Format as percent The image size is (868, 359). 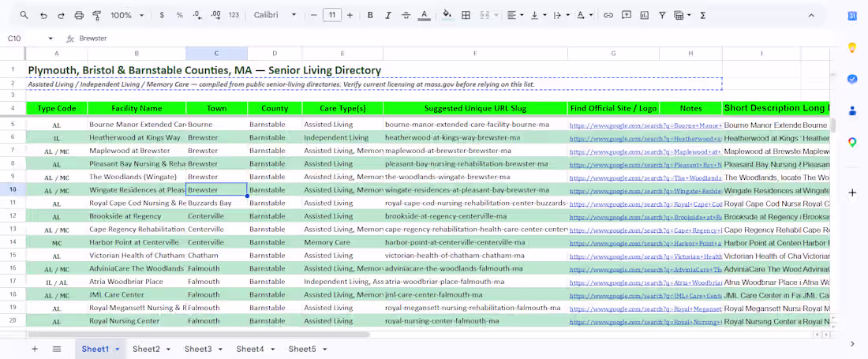click(x=180, y=16)
